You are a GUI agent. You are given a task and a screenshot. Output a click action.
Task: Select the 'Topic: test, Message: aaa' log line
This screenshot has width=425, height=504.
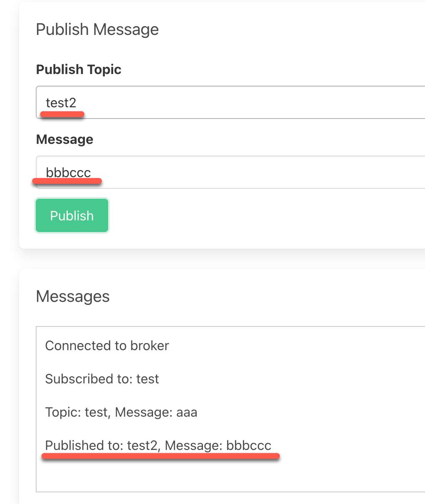pyautogui.click(x=121, y=412)
